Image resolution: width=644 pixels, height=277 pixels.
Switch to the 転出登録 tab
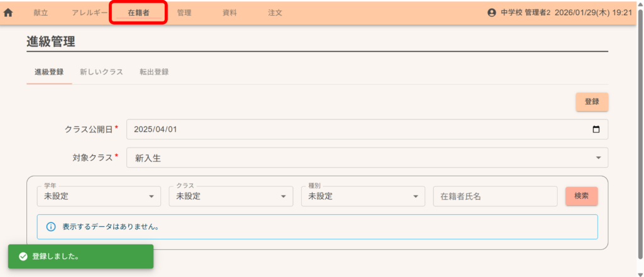(x=154, y=72)
